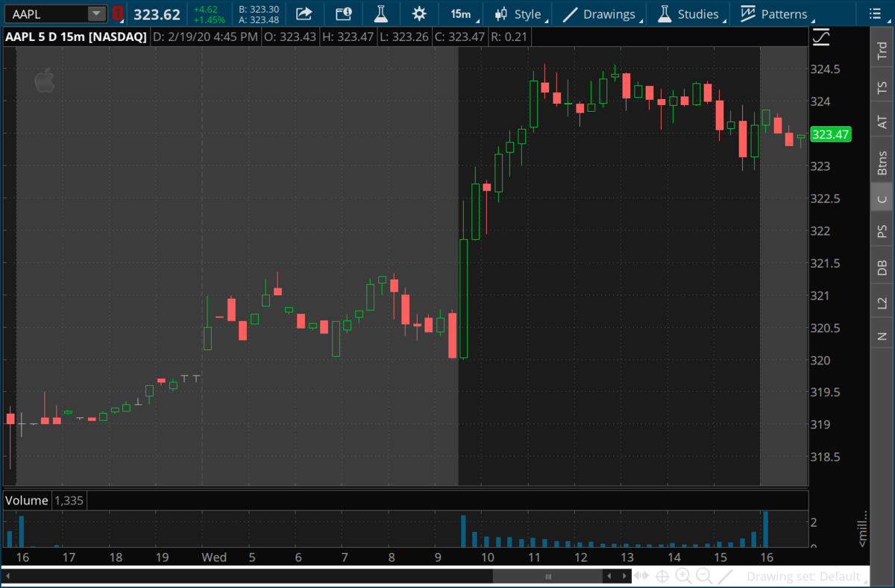Click the bid price B: 323.30
895x588 pixels.
[259, 9]
